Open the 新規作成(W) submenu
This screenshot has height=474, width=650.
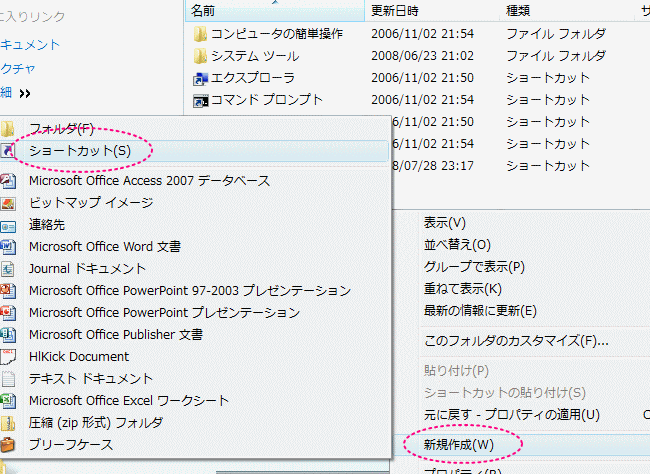point(458,443)
